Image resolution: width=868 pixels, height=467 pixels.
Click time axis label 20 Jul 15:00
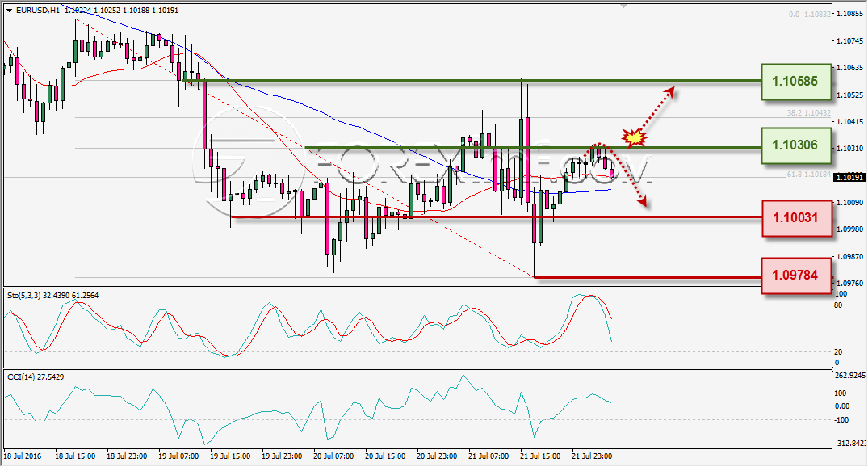point(385,456)
